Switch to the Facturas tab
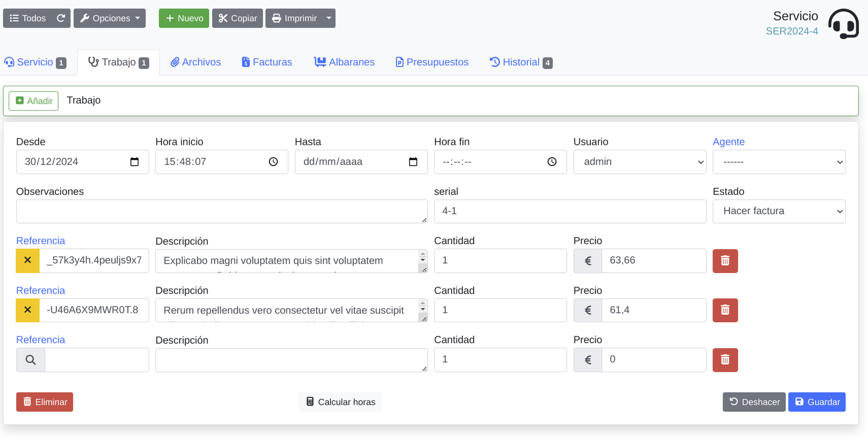The image size is (868, 440). click(x=267, y=62)
